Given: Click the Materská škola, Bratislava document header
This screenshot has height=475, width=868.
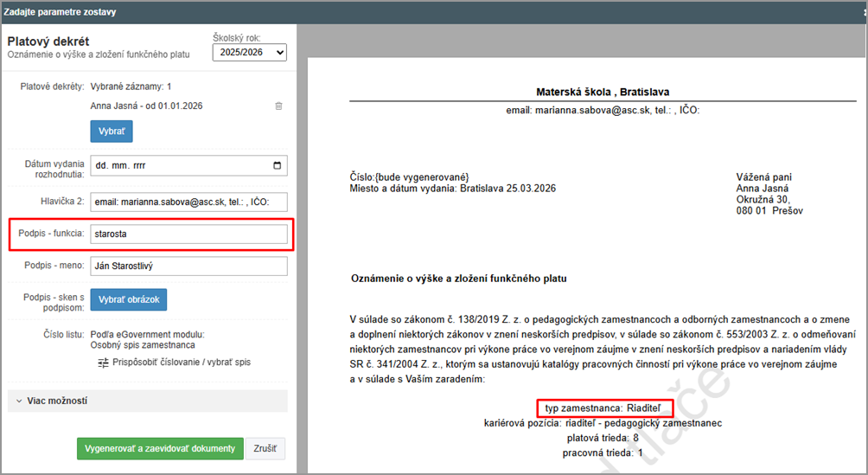Looking at the screenshot, I should click(x=603, y=93).
